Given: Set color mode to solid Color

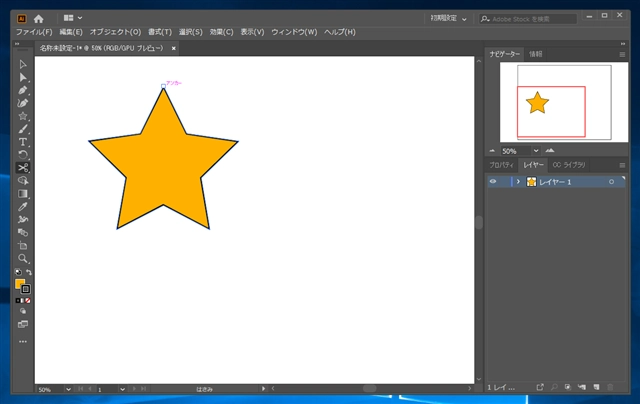Looking at the screenshot, I should pos(18,300).
